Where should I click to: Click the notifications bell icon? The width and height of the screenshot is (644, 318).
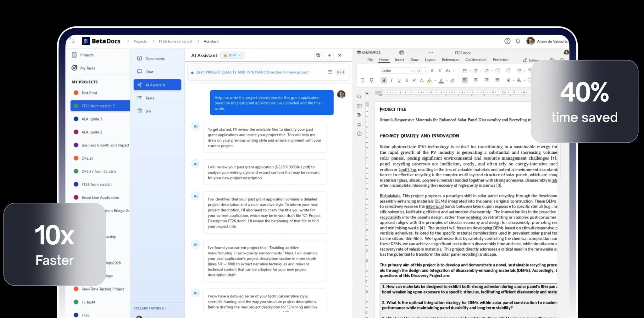[x=518, y=41]
